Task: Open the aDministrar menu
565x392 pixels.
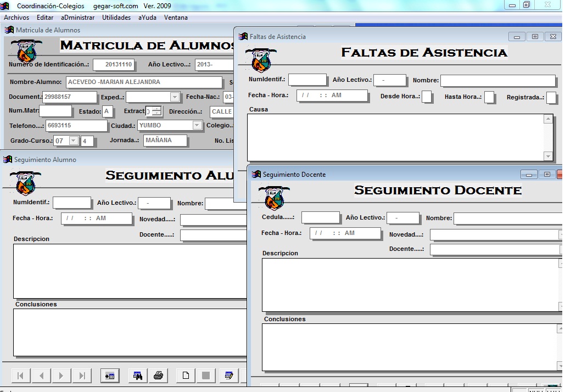Action: [78, 18]
